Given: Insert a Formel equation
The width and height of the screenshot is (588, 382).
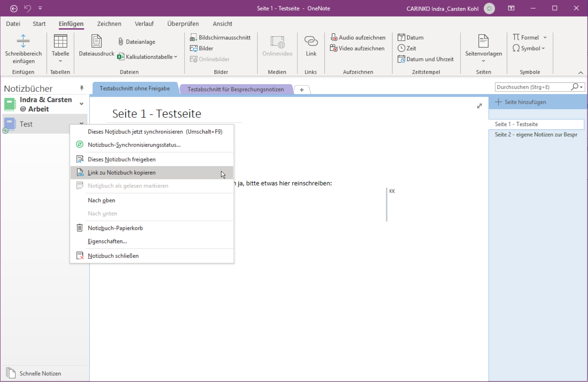Looking at the screenshot, I should click(526, 37).
